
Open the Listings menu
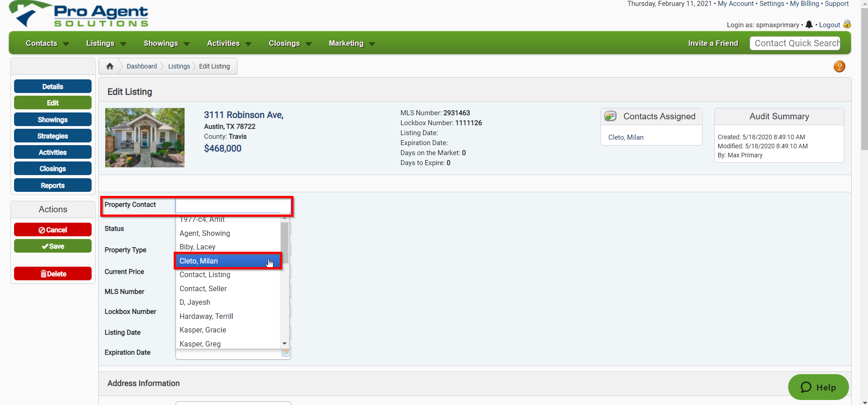tap(100, 44)
